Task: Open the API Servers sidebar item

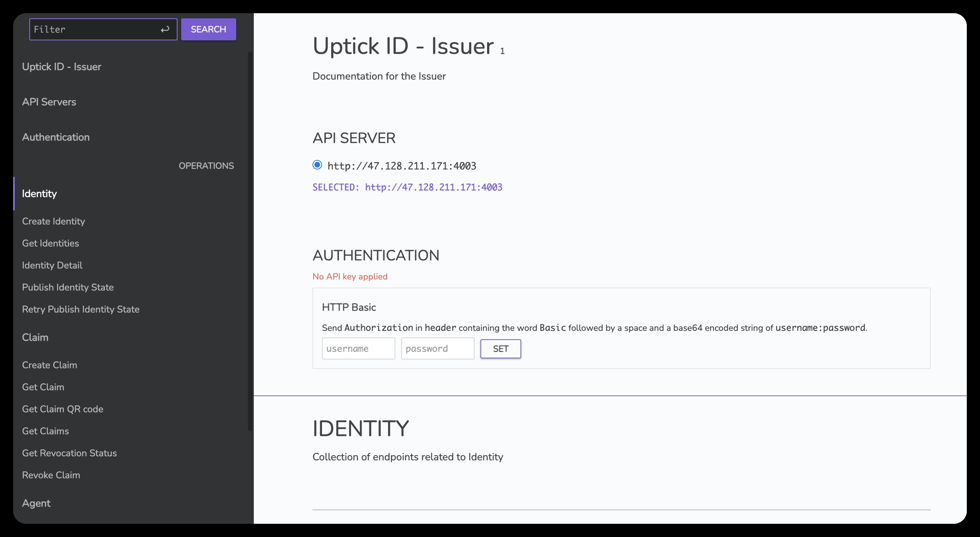Action: tap(49, 102)
